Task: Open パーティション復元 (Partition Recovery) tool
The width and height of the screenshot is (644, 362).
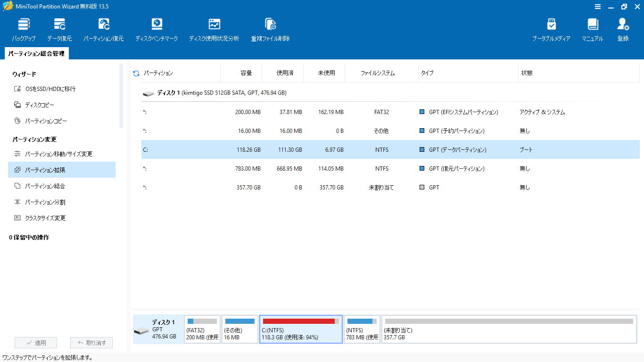Action: tap(104, 30)
